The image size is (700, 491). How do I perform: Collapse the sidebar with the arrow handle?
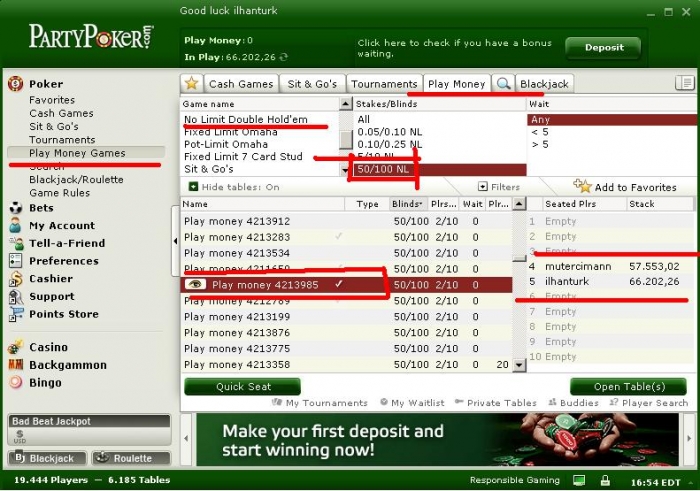(175, 241)
